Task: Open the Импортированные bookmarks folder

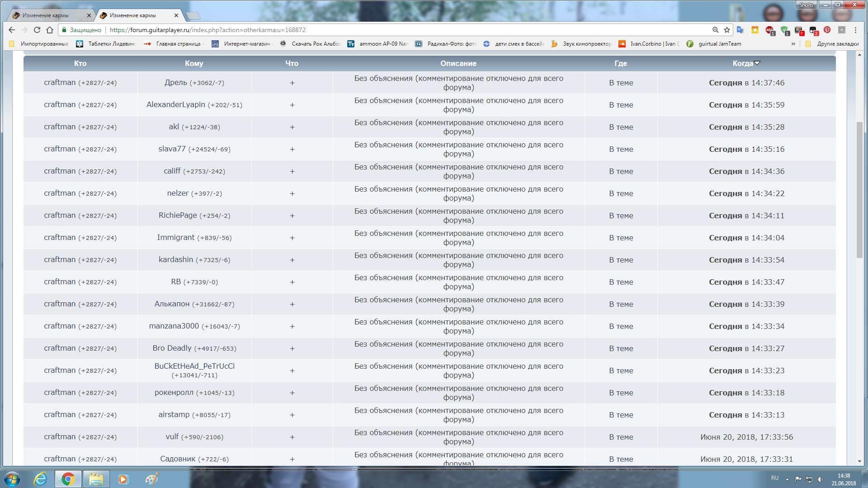Action: tap(39, 44)
